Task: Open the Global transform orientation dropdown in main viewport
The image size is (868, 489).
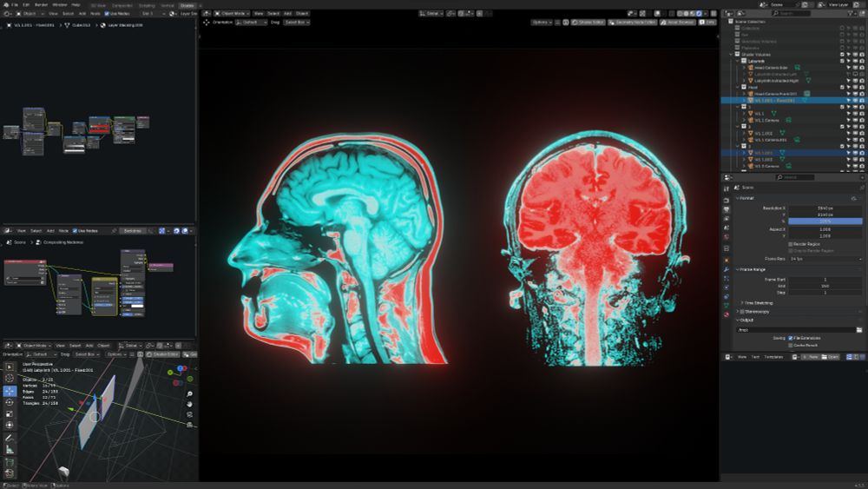Action: (x=431, y=13)
